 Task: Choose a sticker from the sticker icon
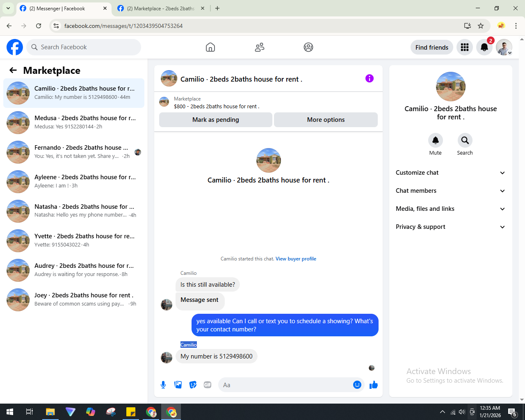click(193, 385)
